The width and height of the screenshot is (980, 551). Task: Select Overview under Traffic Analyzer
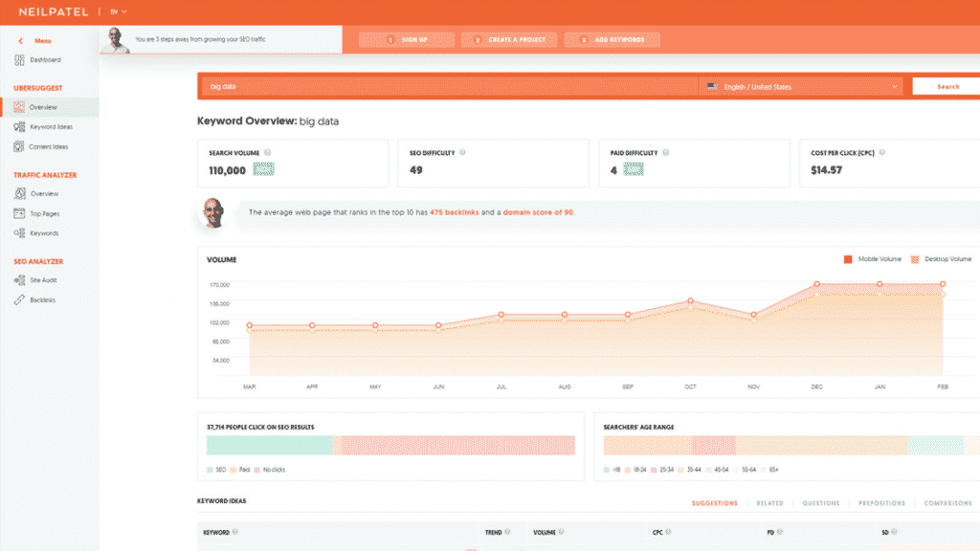43,192
